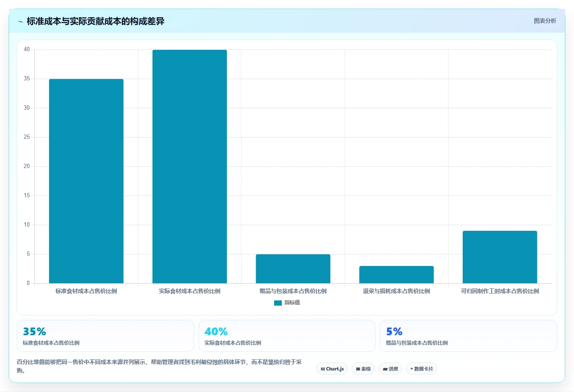Click the 数据卡片 tag
Viewport: 574px width, 392px height.
click(421, 369)
